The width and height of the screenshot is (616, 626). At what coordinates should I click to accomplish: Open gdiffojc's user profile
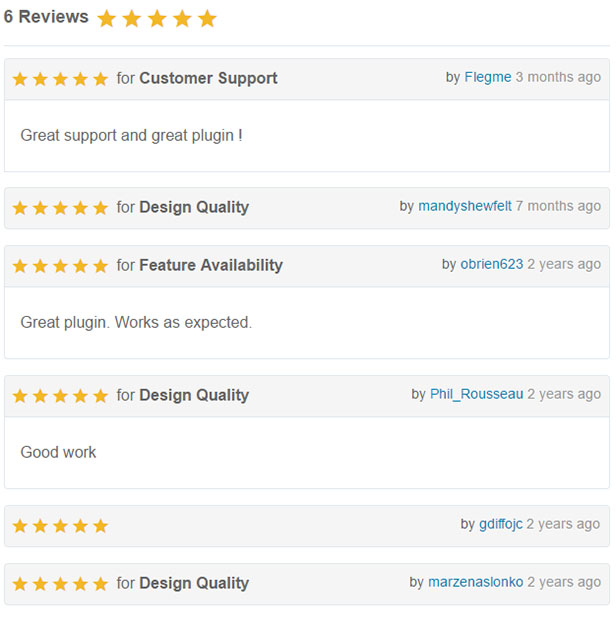[501, 524]
